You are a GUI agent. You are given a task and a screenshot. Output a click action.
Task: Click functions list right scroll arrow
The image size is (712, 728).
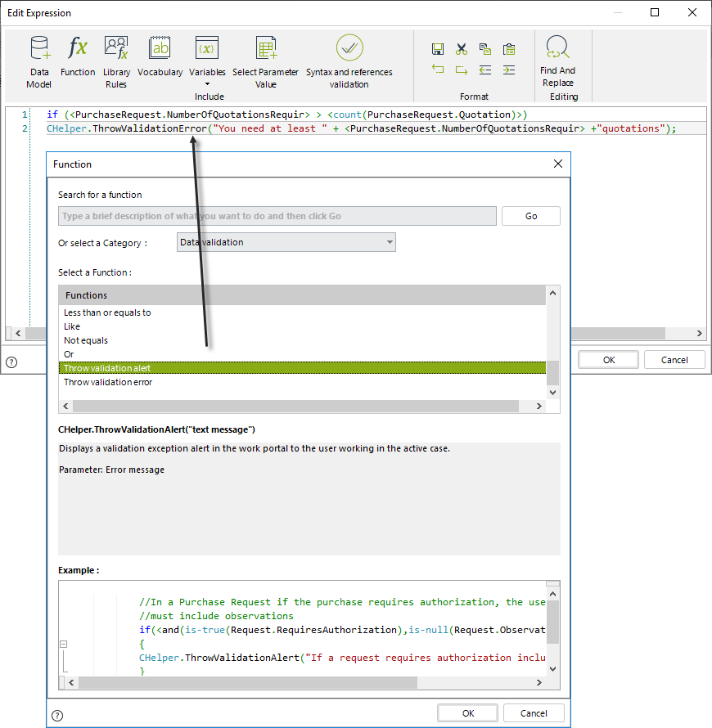539,407
